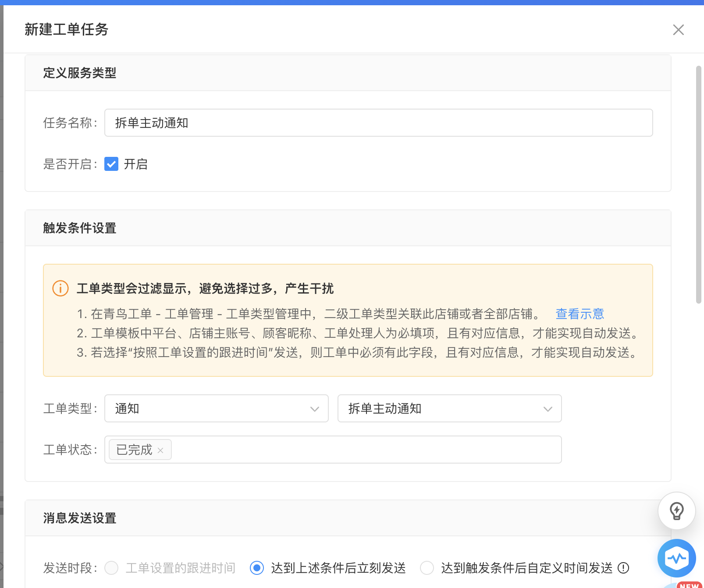
Task: Click the 工单类型会过滤显示 notice heading
Action: coord(205,288)
